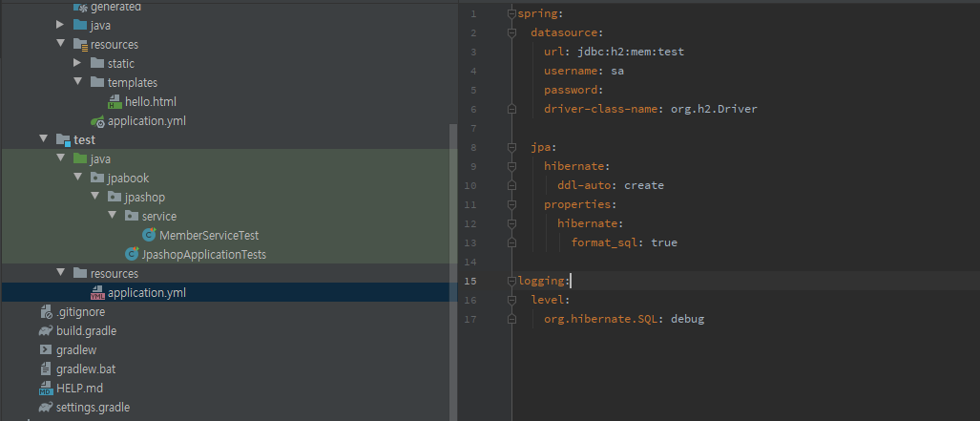Click the 'format_sql' key text
980x421 pixels.
[604, 242]
